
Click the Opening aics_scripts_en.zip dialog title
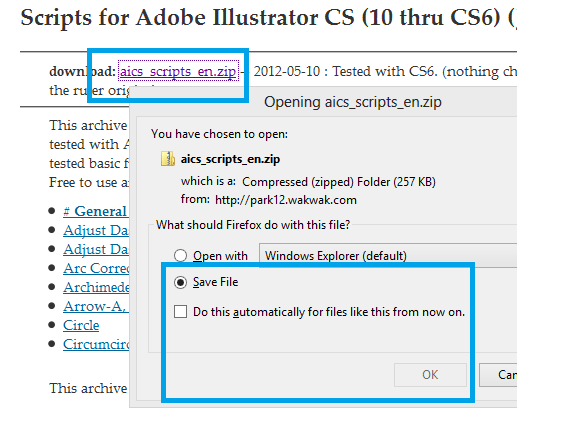point(353,102)
